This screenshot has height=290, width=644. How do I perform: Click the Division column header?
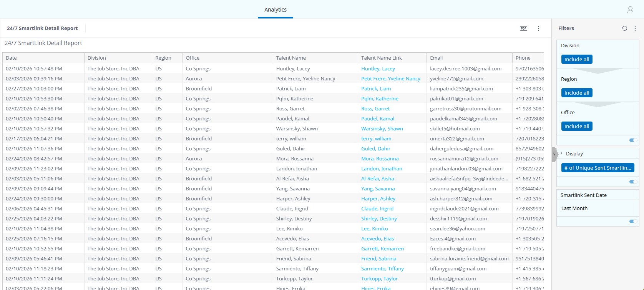[x=118, y=58]
